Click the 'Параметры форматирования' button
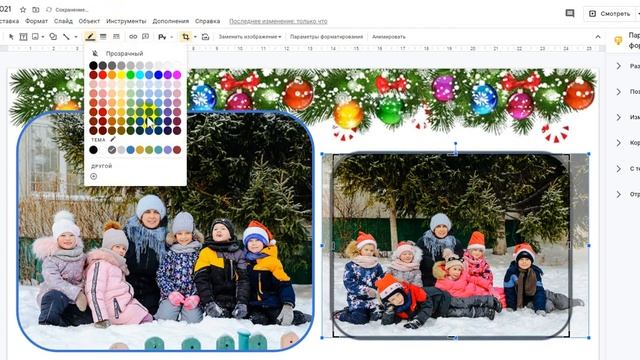640x360 pixels. [x=326, y=37]
